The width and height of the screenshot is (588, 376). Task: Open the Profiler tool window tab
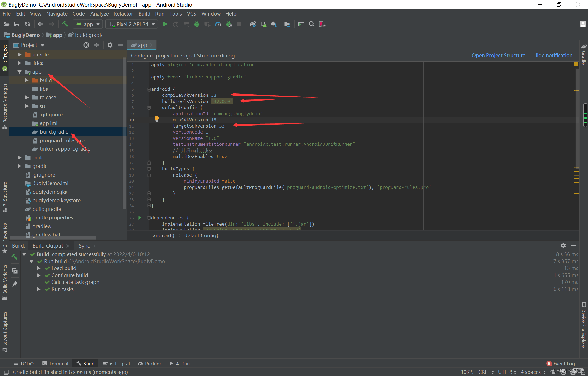pyautogui.click(x=149, y=363)
